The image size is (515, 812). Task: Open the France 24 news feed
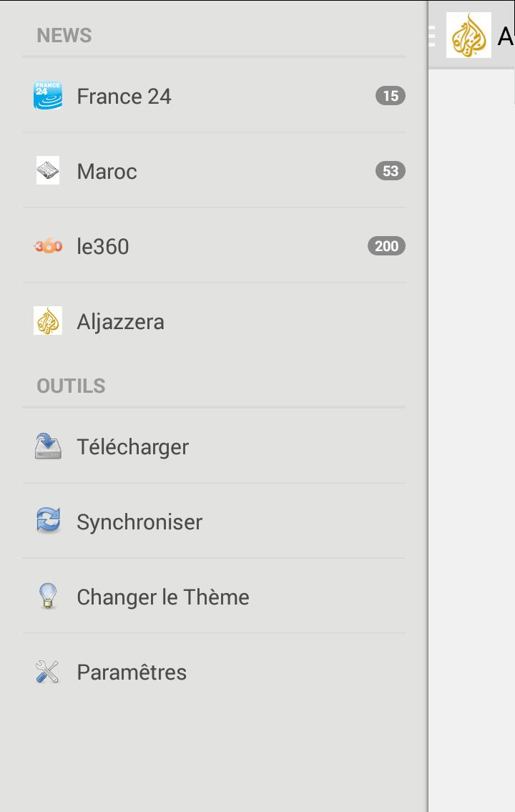click(x=124, y=97)
